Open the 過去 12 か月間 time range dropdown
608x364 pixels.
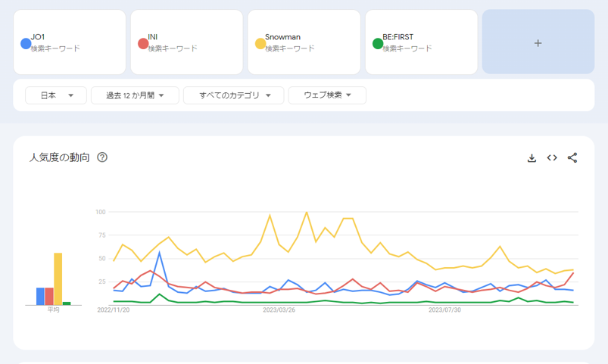click(x=135, y=95)
